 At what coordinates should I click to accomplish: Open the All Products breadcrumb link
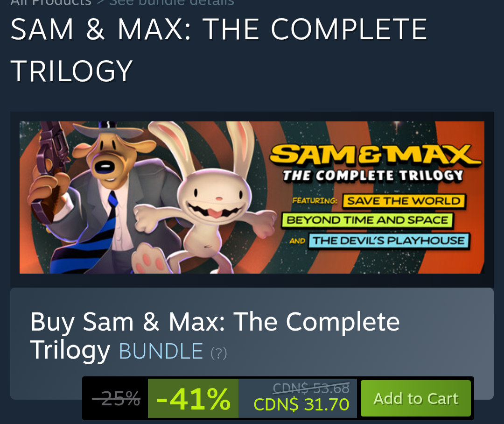(51, 3)
